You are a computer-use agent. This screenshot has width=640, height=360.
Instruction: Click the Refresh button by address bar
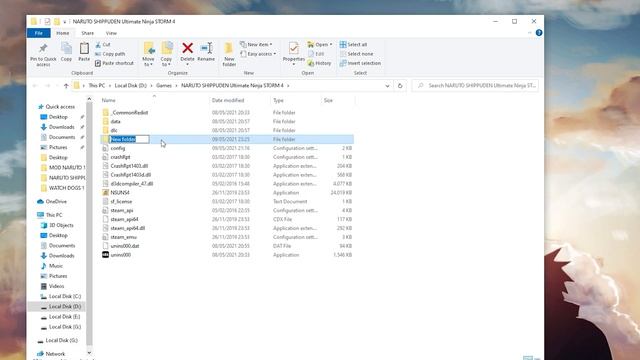tap(400, 86)
